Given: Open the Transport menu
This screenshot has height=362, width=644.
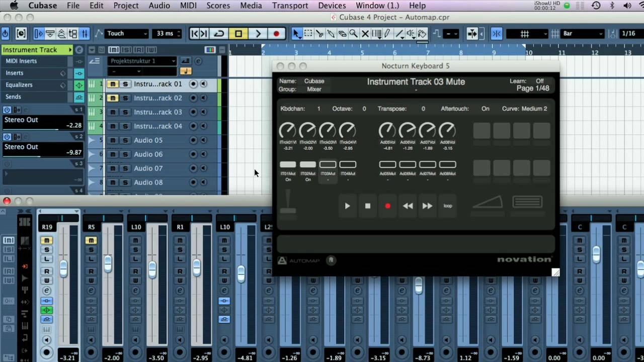Looking at the screenshot, I should point(290,6).
